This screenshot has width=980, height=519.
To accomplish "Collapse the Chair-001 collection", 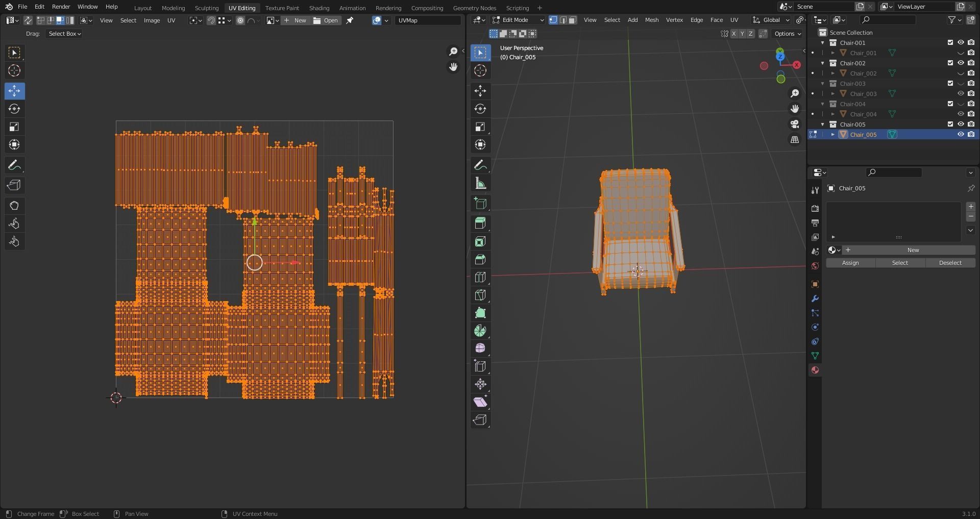I will [823, 42].
